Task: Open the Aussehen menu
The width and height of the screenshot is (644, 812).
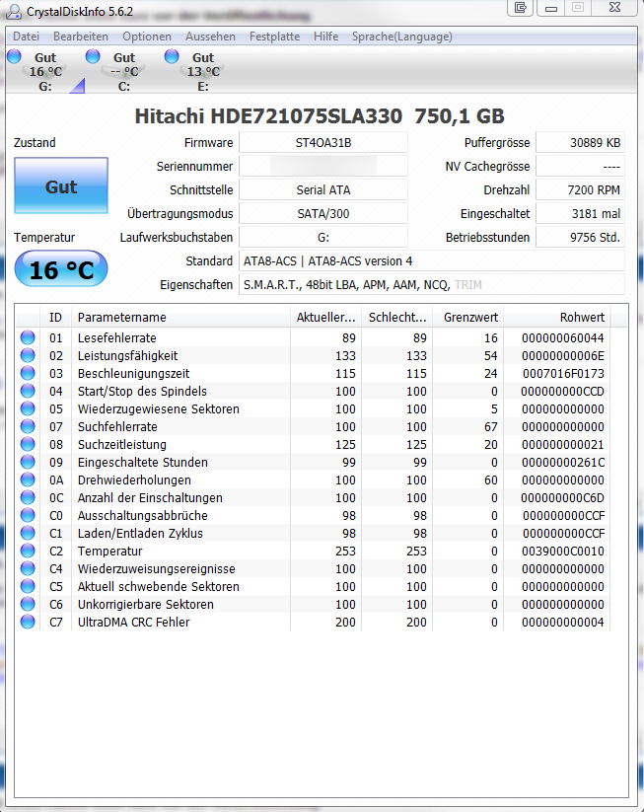Action: (210, 37)
